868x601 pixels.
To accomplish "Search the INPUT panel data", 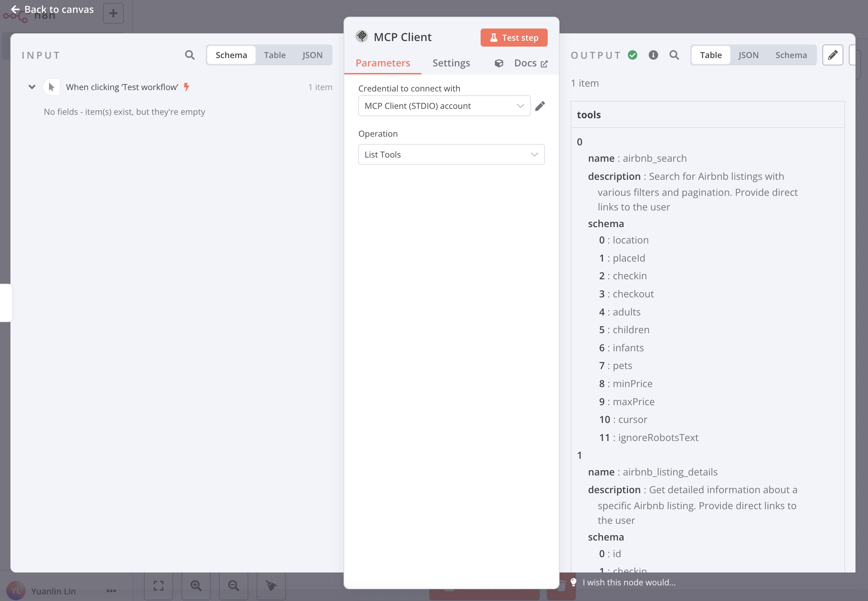I will click(190, 55).
